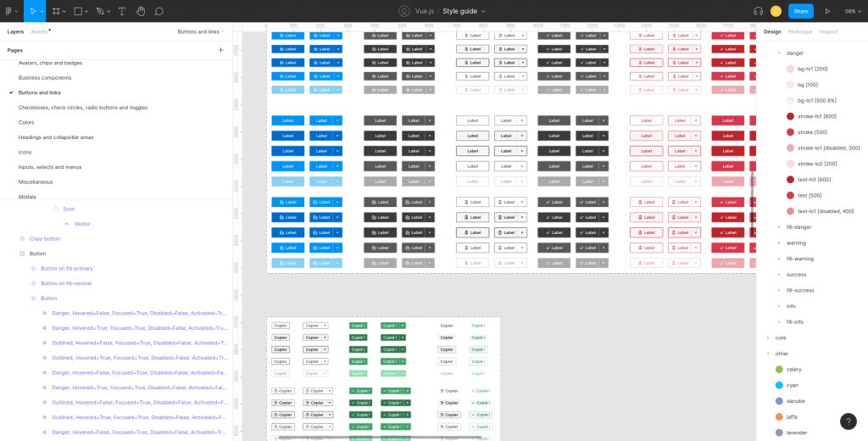Switch to the Assets tab
Image resolution: width=868 pixels, height=441 pixels.
click(39, 31)
